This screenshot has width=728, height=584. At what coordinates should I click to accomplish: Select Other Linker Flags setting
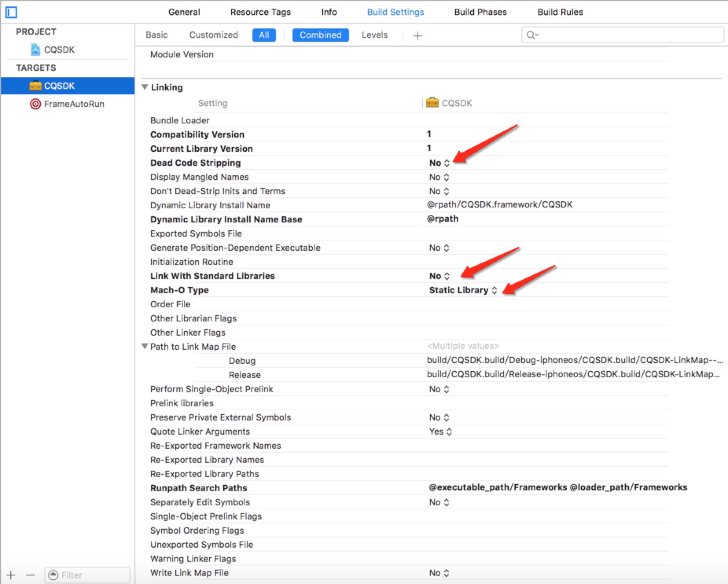click(x=188, y=332)
